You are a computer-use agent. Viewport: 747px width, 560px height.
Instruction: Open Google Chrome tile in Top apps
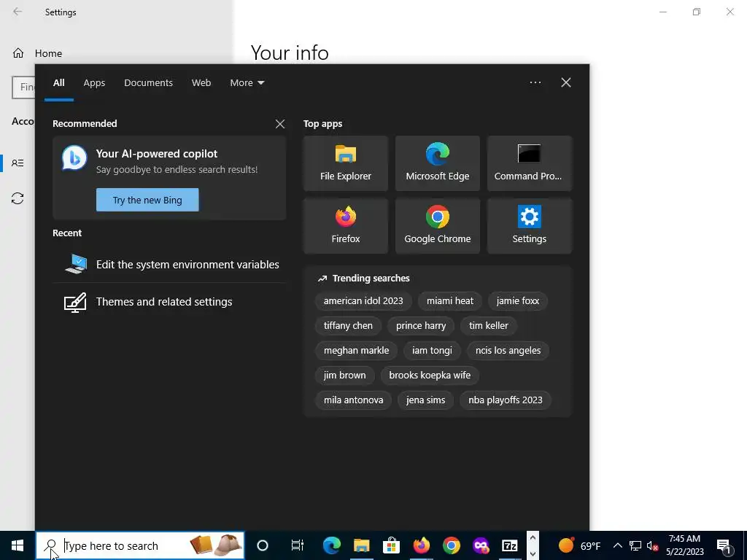coord(438,226)
